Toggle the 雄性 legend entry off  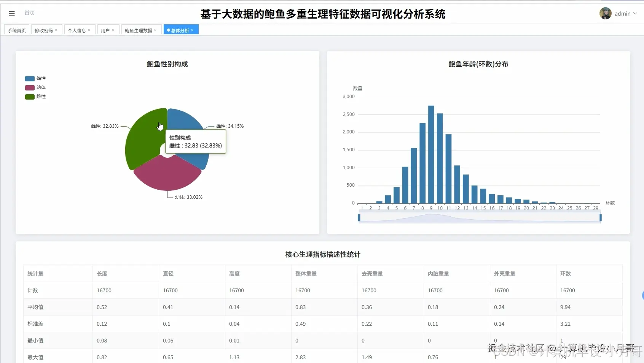coord(36,78)
